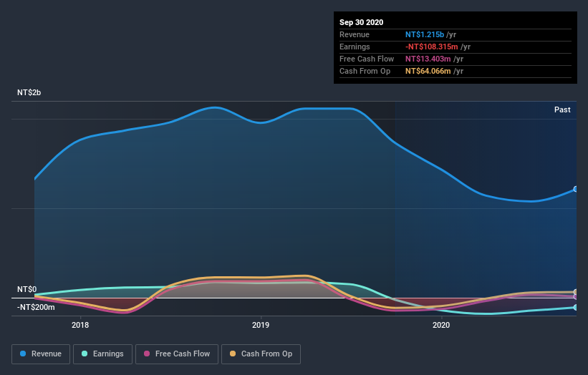Click the NT$1.215b revenue value
Viewport: 588px width, 375px height.
point(425,34)
